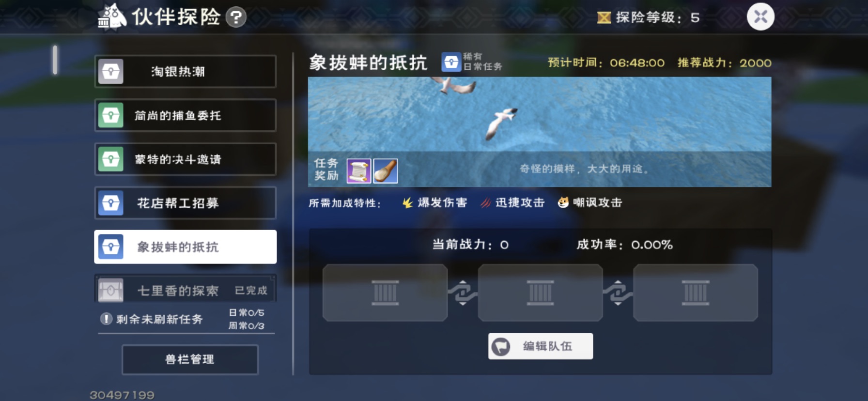Click the scroll reward item icon
This screenshot has height=401, width=868.
[359, 171]
